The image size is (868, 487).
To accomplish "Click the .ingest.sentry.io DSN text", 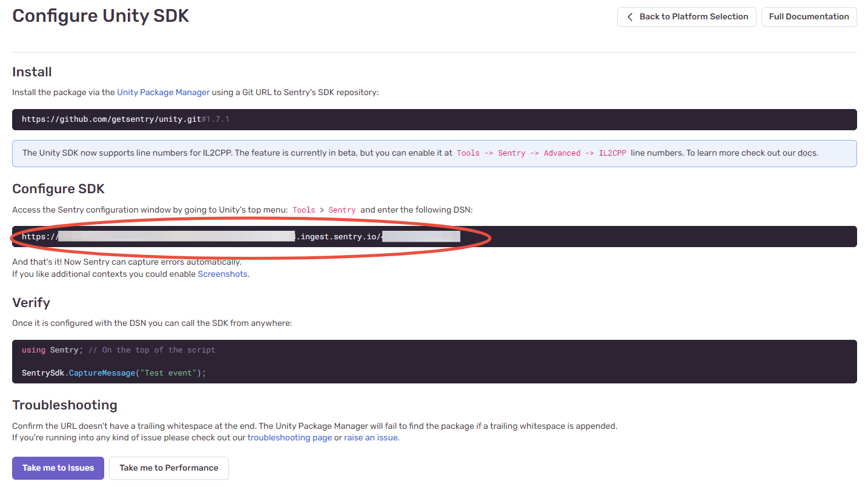I will [339, 237].
